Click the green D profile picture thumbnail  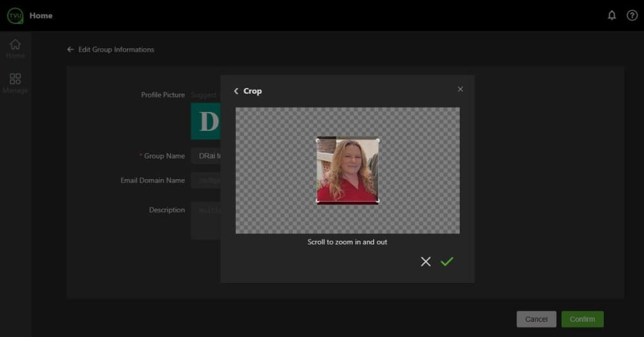tap(206, 121)
